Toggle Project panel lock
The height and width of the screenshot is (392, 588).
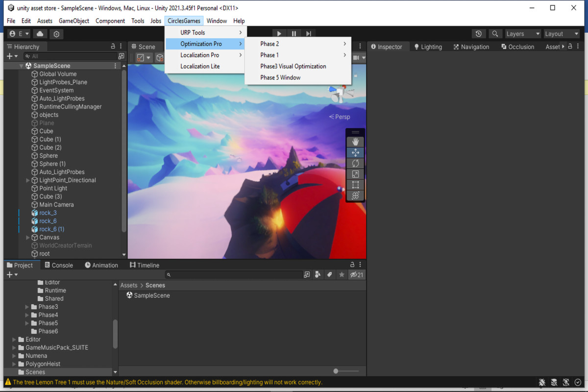(352, 265)
